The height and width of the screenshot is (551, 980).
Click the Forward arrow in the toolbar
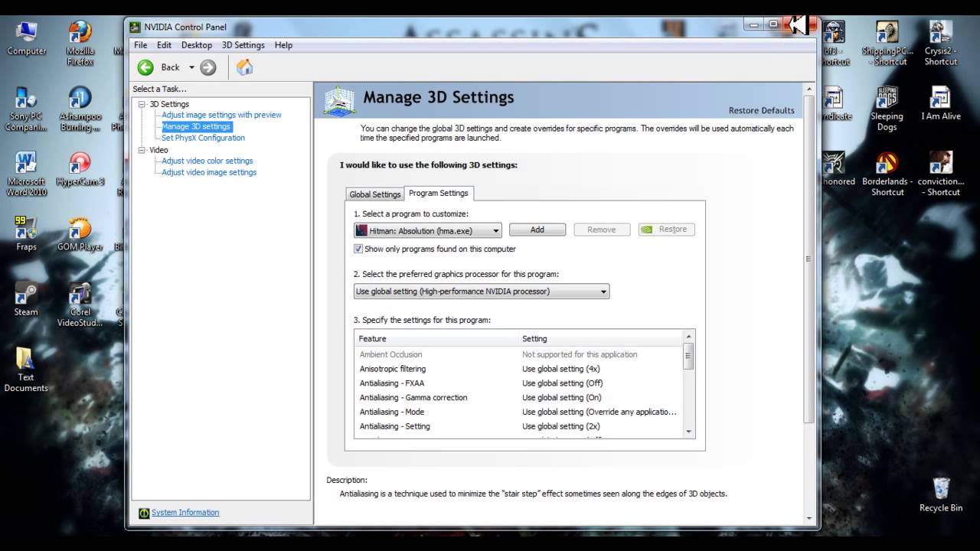[208, 67]
